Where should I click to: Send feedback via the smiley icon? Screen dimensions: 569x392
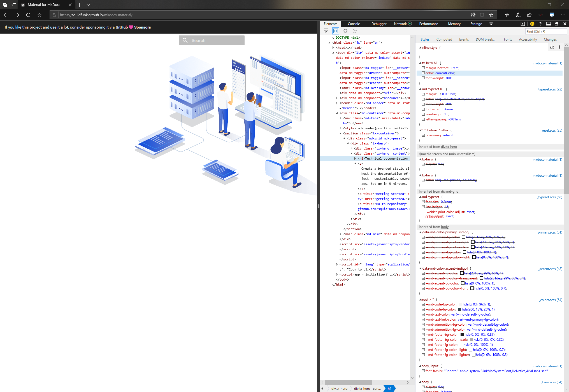pyautogui.click(x=532, y=24)
